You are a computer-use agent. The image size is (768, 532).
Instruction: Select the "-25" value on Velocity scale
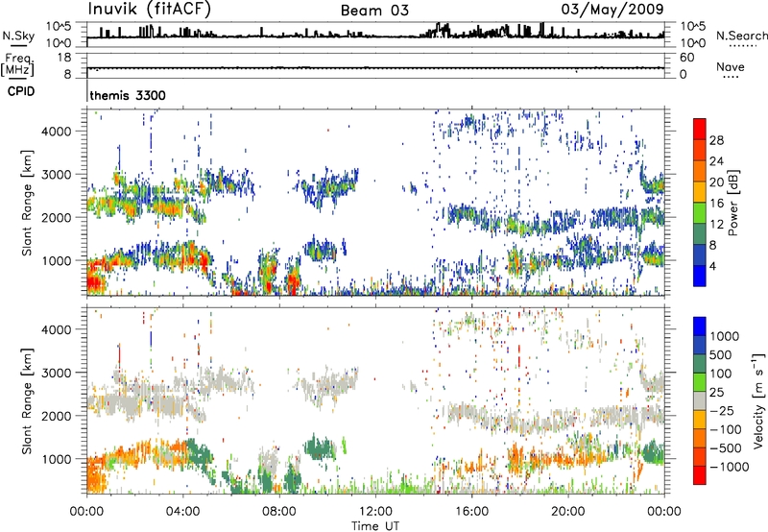721,410
